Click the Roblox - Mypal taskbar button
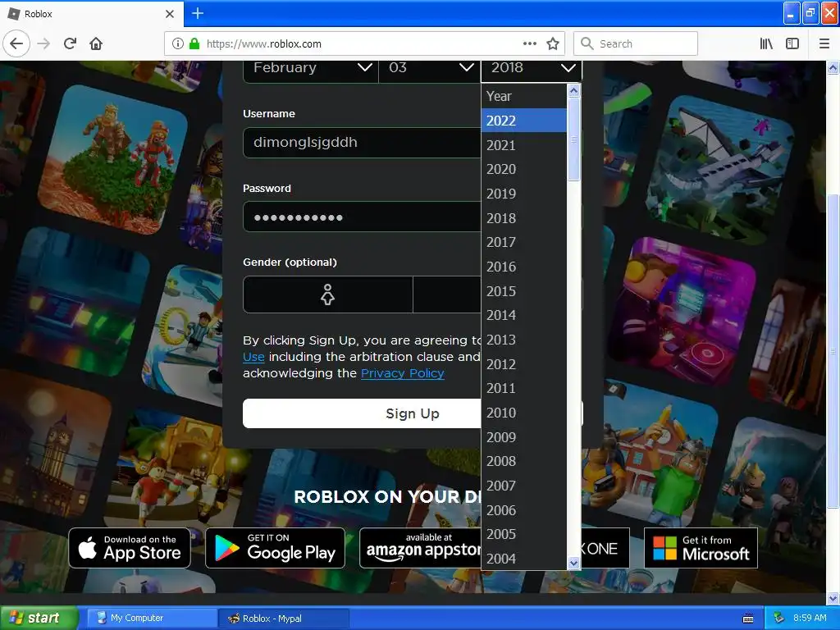This screenshot has width=840, height=630. 284,619
